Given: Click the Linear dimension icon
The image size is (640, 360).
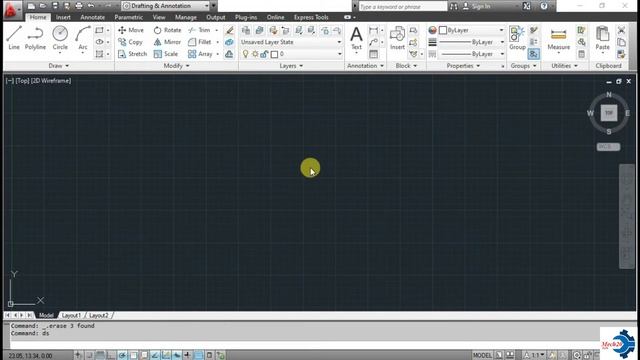Looking at the screenshot, I should [x=373, y=30].
